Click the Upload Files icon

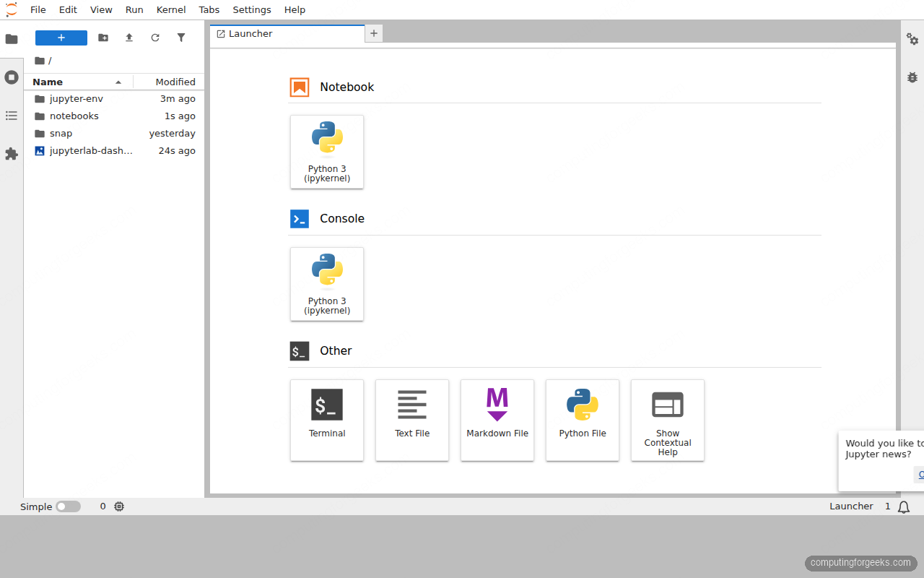tap(129, 38)
